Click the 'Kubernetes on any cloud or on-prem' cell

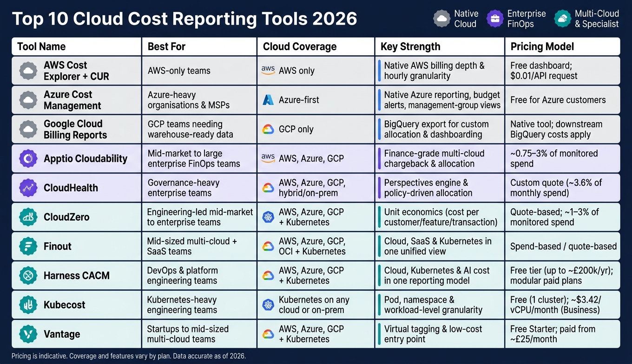click(x=316, y=305)
